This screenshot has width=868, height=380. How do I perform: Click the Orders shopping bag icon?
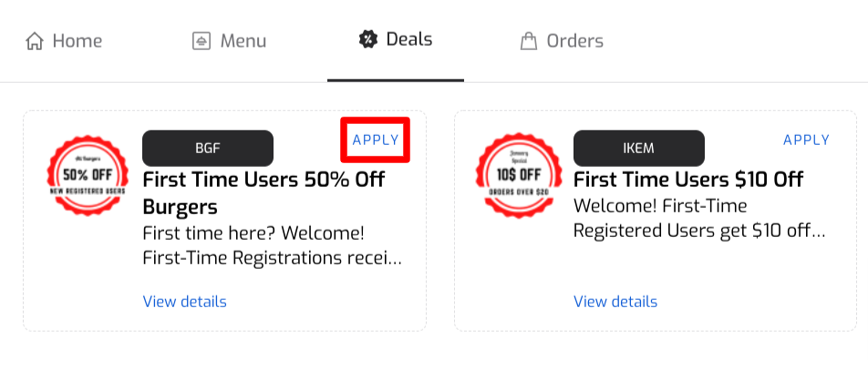tap(529, 42)
